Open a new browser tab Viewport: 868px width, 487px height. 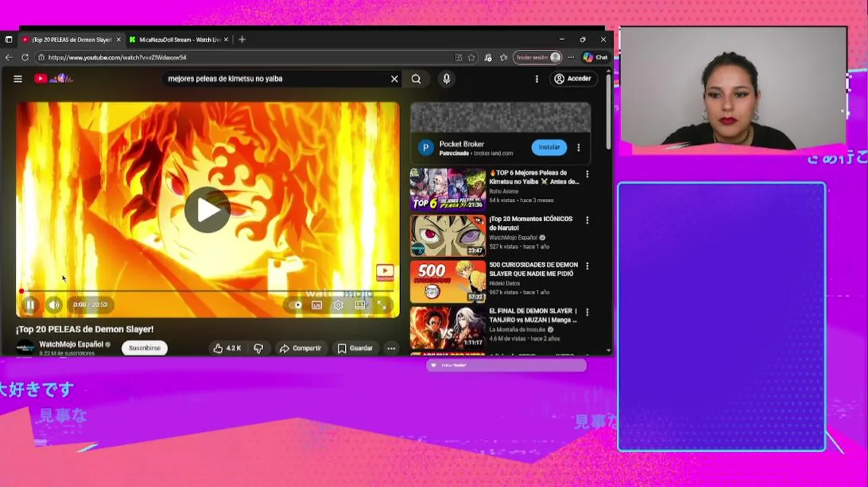(242, 39)
